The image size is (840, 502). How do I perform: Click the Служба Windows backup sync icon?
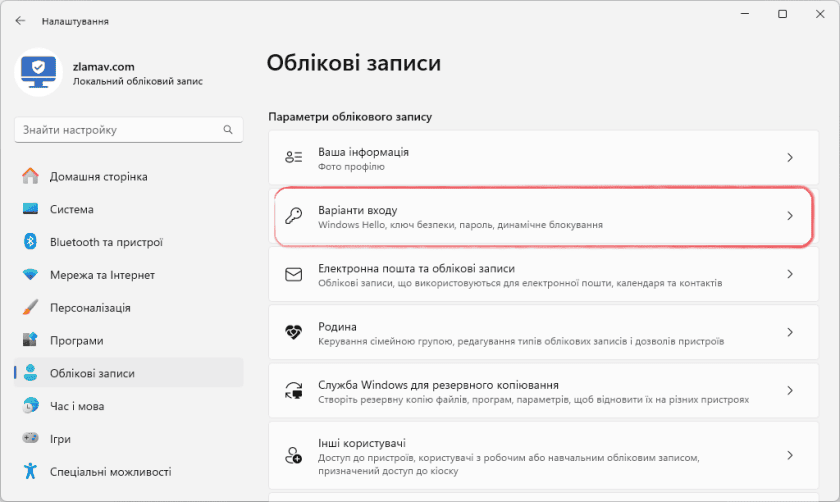[x=294, y=391]
